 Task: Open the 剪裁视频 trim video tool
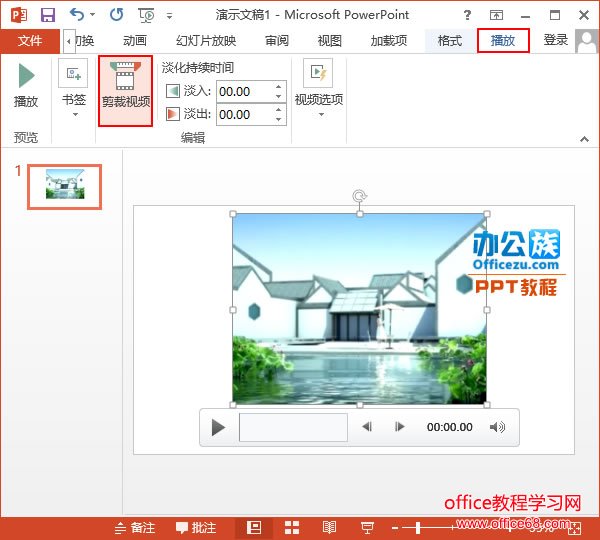126,91
